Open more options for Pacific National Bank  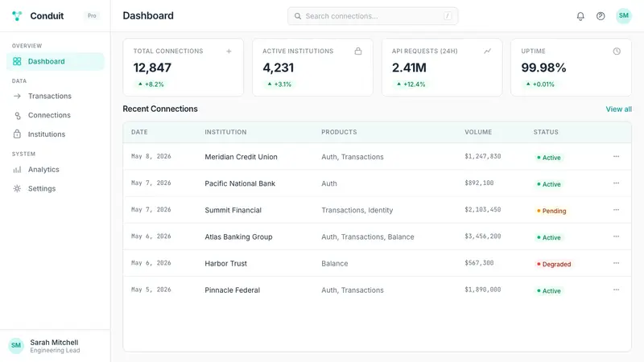click(616, 183)
